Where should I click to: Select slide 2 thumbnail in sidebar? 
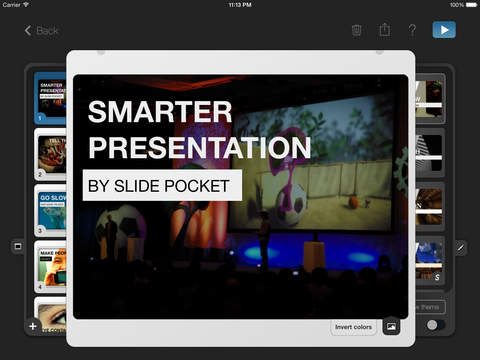pos(50,155)
